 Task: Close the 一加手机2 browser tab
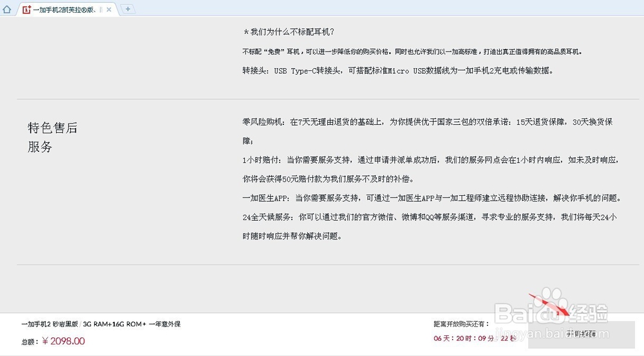109,10
